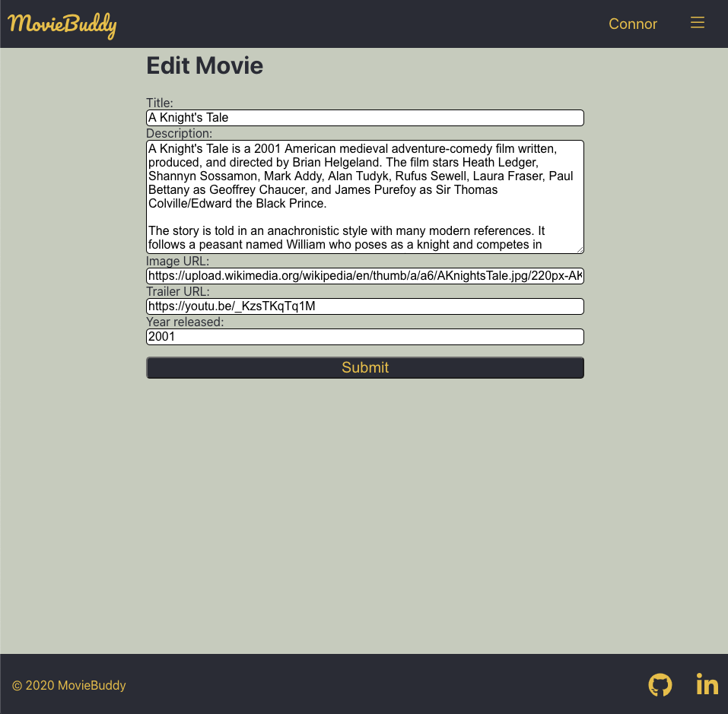Click the Description textarea resize grip
Image resolution: width=728 pixels, height=714 pixels.
pos(580,249)
